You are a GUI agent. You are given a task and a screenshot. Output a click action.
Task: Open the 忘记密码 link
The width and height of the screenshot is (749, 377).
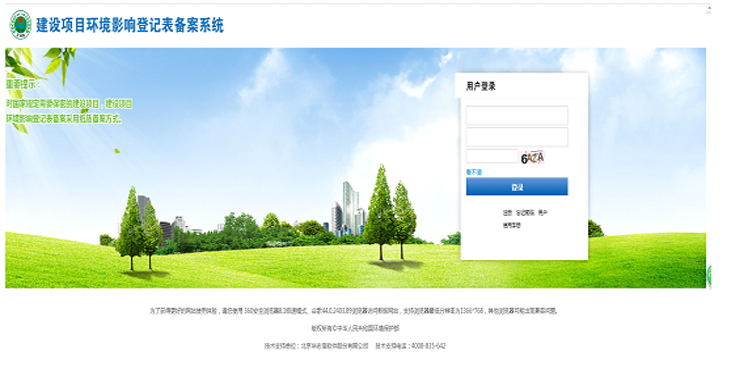click(x=525, y=213)
